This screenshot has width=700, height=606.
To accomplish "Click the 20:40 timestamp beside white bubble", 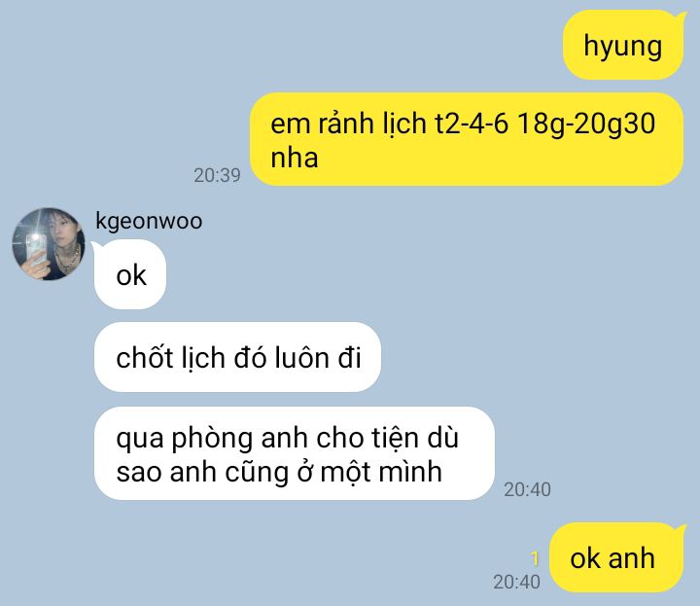I will (527, 489).
